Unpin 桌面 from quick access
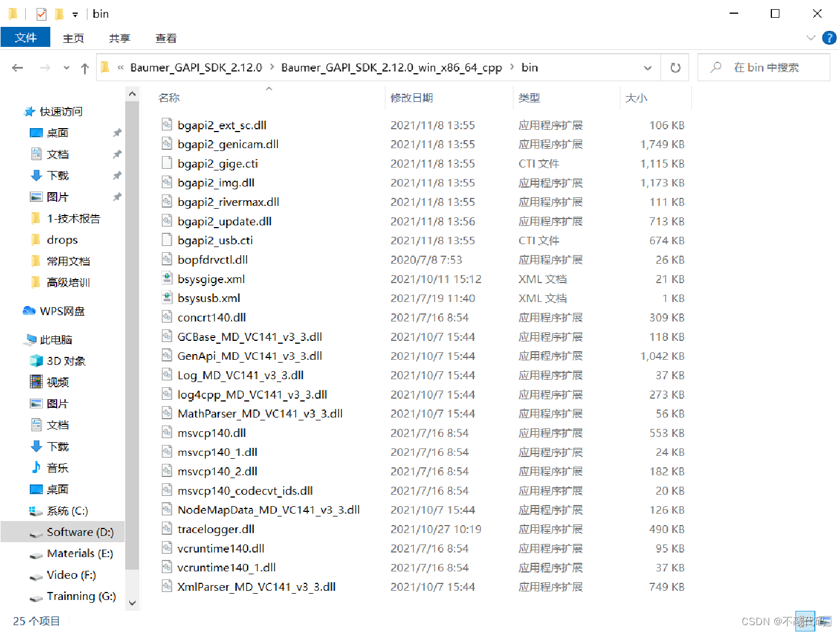 117,132
